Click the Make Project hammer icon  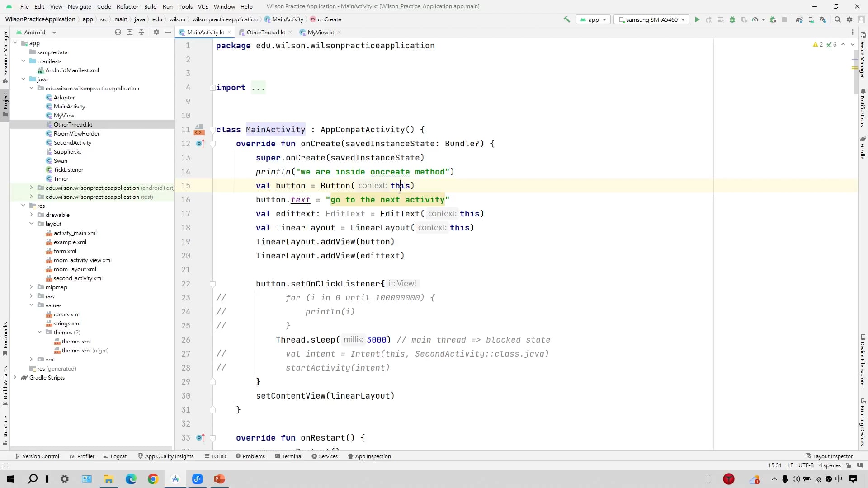pos(566,19)
